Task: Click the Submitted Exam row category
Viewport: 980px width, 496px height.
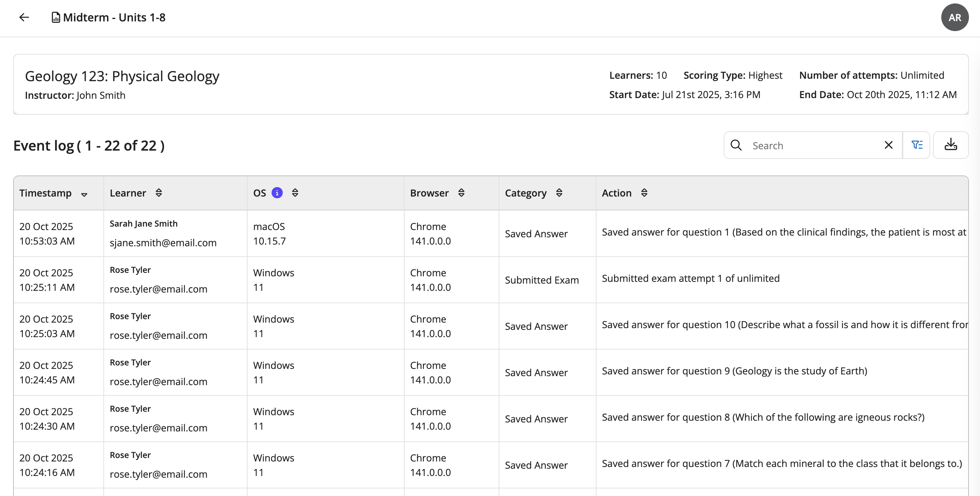Action: [542, 280]
